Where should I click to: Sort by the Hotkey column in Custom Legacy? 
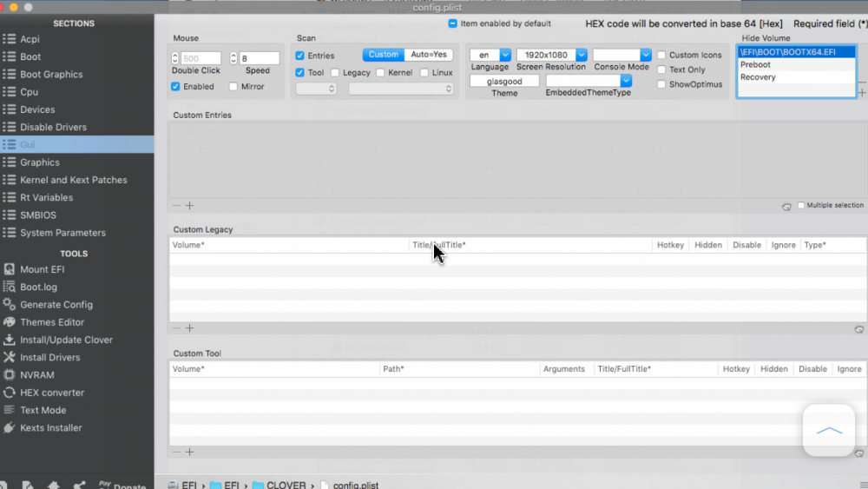670,245
